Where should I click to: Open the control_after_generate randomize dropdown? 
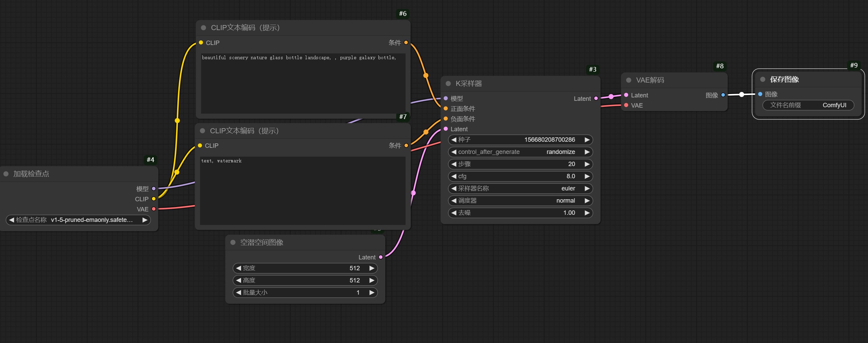coord(520,152)
